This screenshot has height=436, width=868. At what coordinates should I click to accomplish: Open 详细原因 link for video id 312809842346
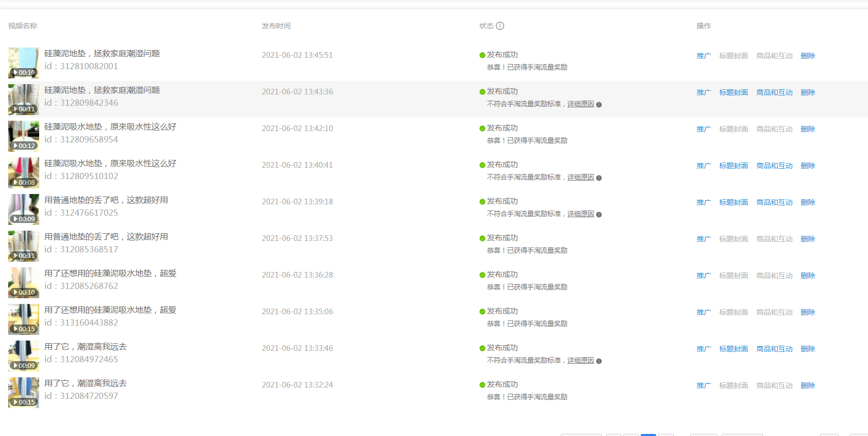point(580,104)
